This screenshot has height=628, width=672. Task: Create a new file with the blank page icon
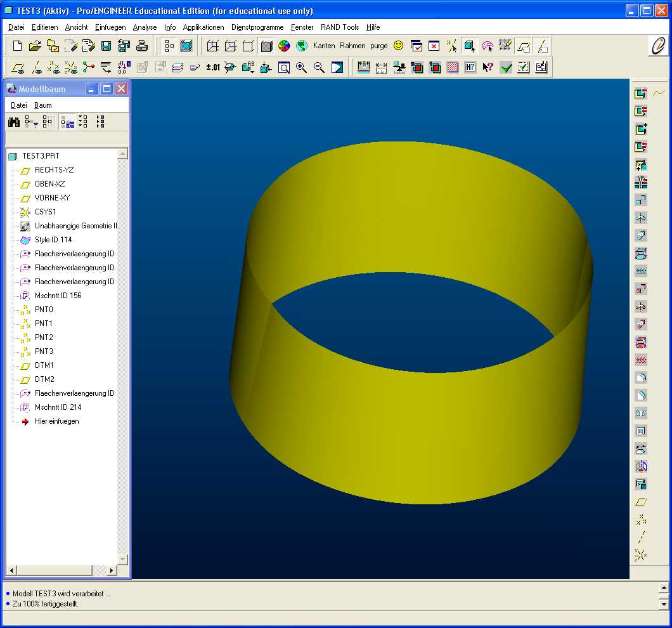tap(18, 46)
